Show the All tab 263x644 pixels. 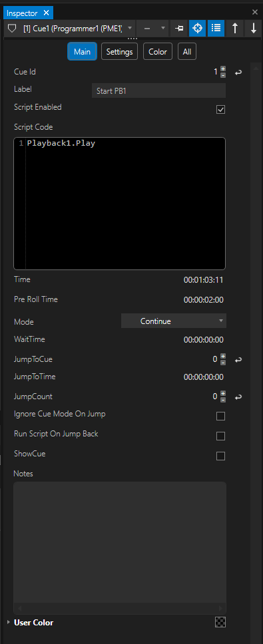click(x=187, y=52)
